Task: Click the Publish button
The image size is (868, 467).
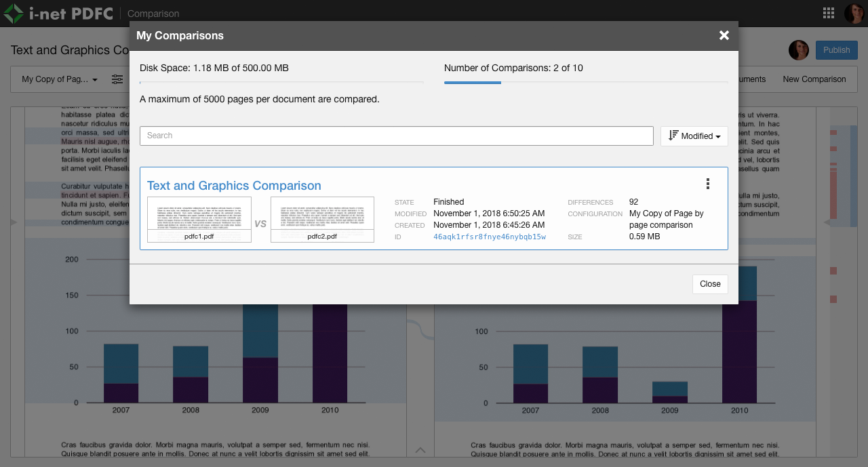Action: [836, 50]
